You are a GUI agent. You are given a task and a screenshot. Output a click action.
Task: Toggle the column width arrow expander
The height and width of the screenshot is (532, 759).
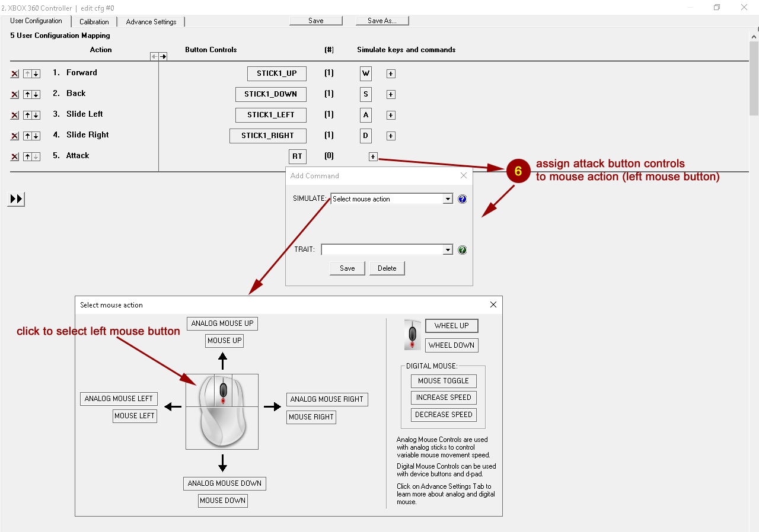158,56
